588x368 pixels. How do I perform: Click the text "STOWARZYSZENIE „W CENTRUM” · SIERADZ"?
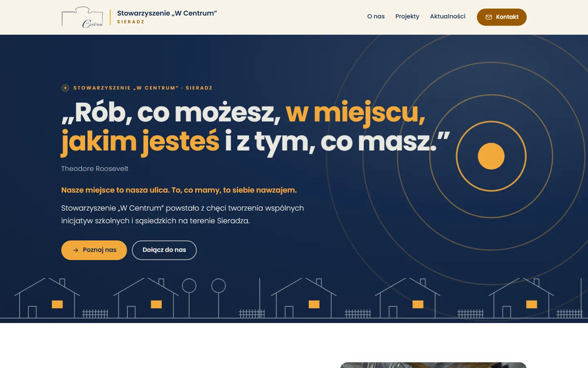coord(143,88)
